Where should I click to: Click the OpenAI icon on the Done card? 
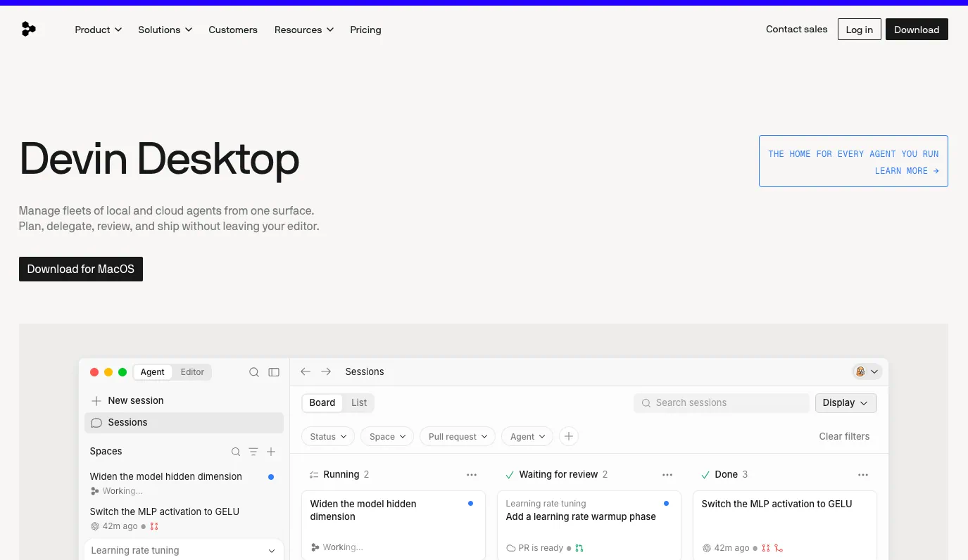(x=707, y=548)
